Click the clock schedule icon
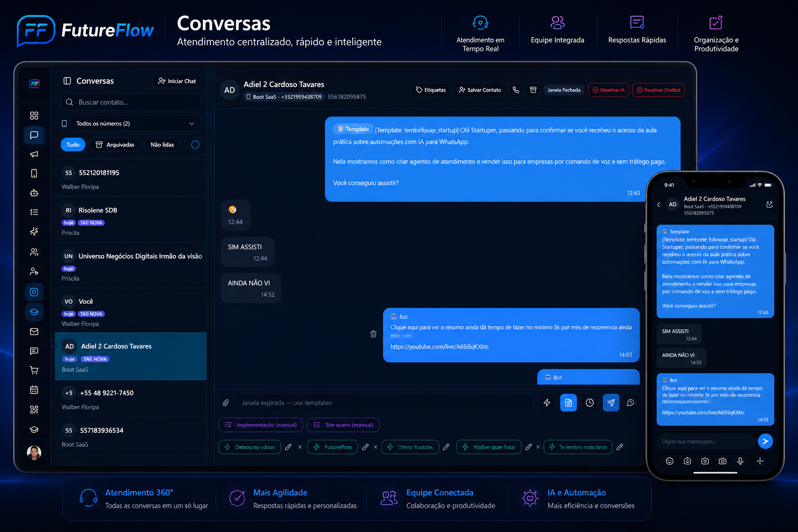Viewport: 798px width, 532px height. pos(590,403)
